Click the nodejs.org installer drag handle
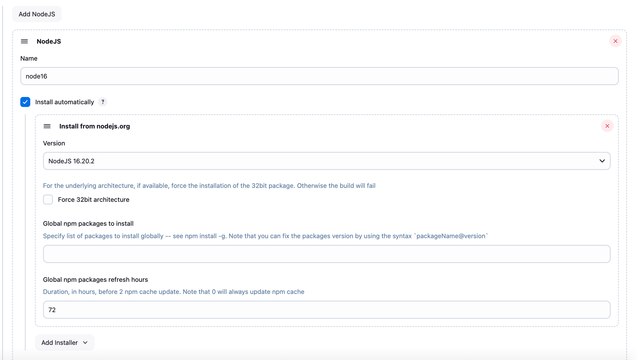 (47, 126)
